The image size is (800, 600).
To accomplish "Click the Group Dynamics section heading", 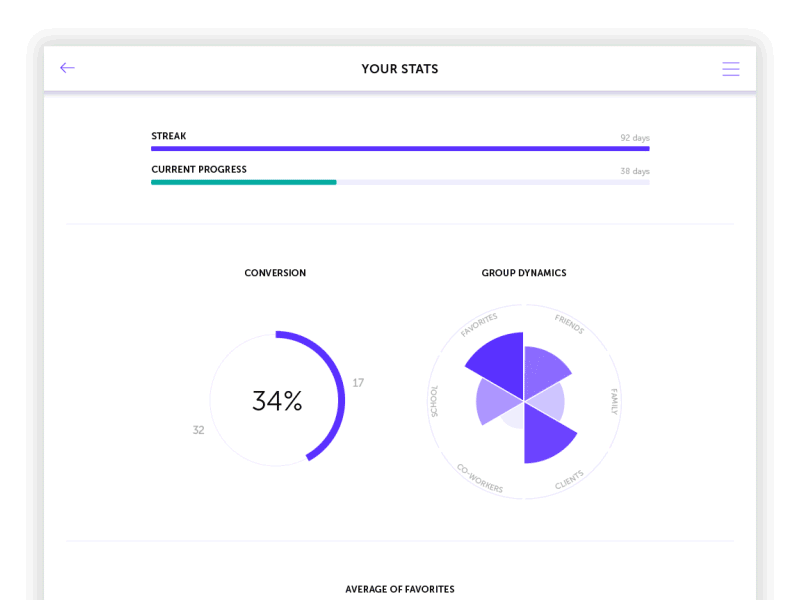I will pos(524,272).
